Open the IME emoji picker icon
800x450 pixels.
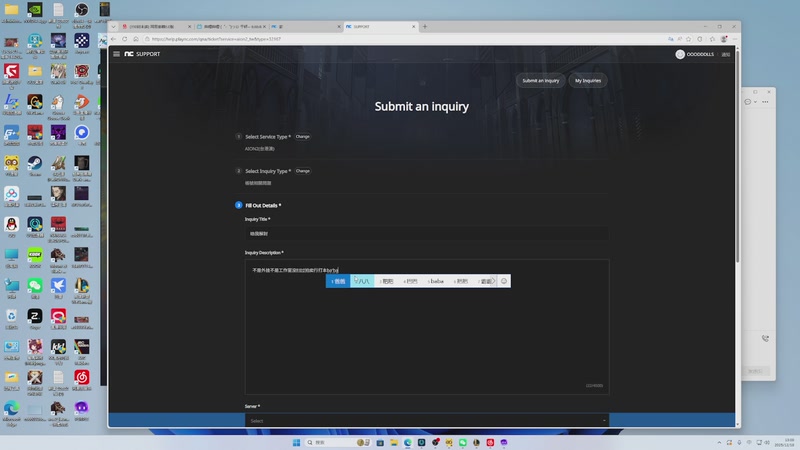coord(504,281)
